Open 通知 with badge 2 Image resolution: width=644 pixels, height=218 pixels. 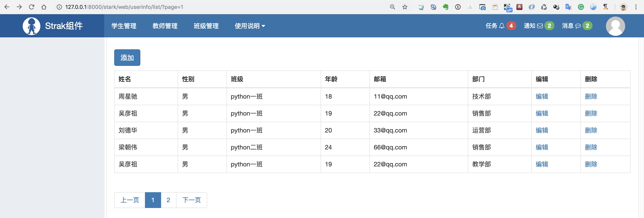[539, 26]
